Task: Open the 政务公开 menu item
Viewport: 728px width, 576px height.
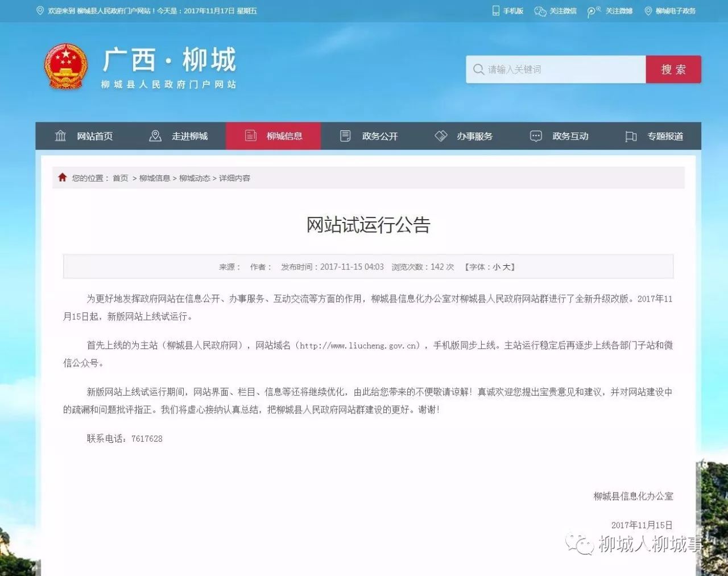Action: [380, 136]
